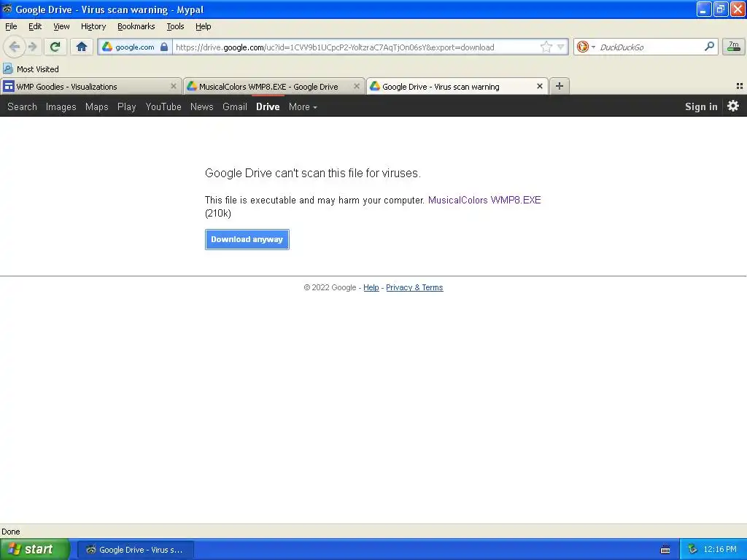Screen dimensions: 747x560
Task: Click the Mypal icon in the title bar
Action: [x=7, y=9]
